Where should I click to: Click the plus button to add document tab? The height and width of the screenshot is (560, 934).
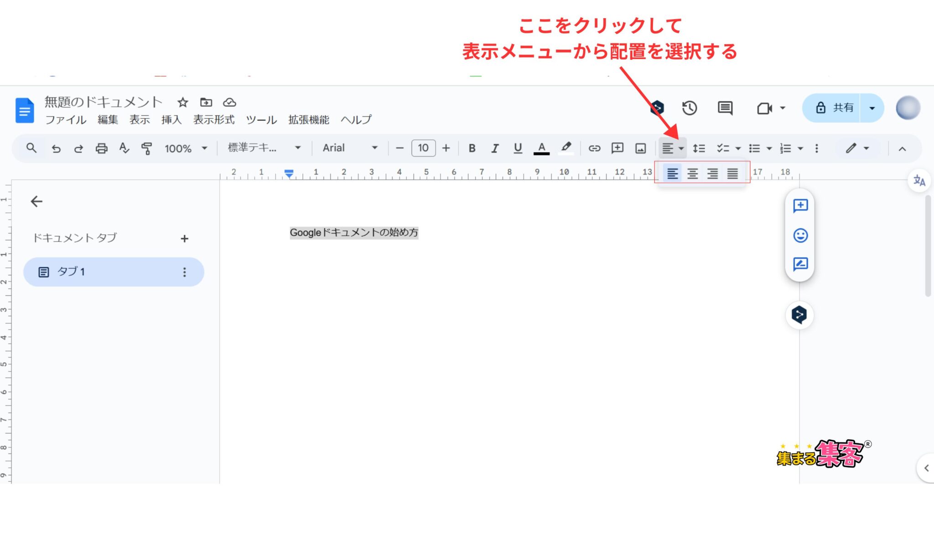(184, 239)
